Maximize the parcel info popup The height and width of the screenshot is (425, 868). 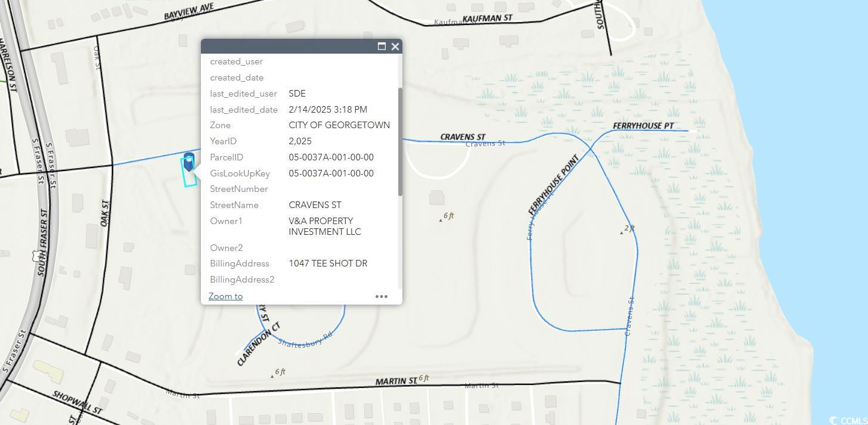coord(382,46)
